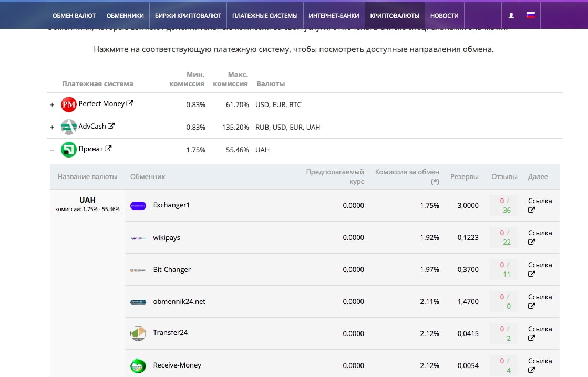Open the AdvCash link
588x377 pixels.
click(92, 127)
